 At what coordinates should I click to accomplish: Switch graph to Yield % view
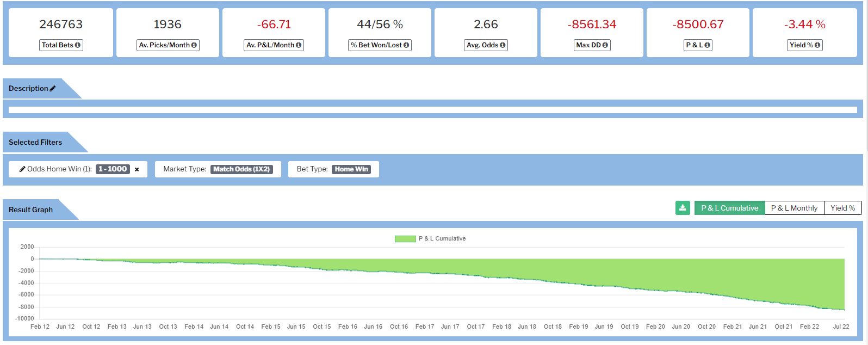pos(842,208)
